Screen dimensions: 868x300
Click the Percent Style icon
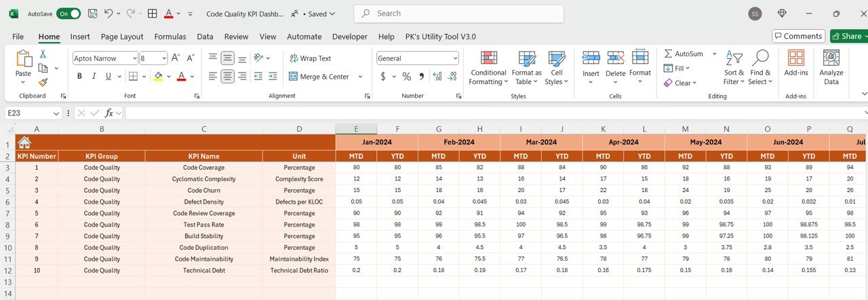(x=407, y=77)
